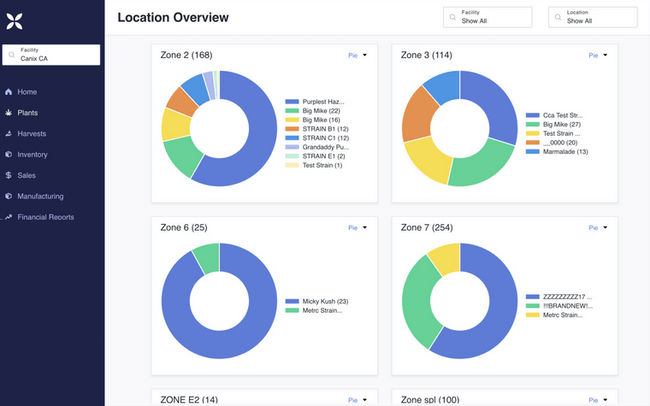Click the Zone 2 (168) card title
This screenshot has width=650, height=406.
186,55
